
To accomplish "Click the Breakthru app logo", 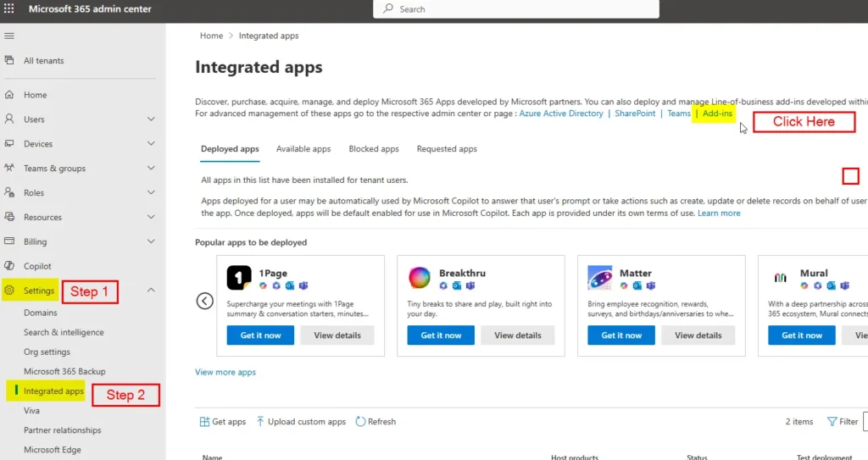I will tap(420, 277).
